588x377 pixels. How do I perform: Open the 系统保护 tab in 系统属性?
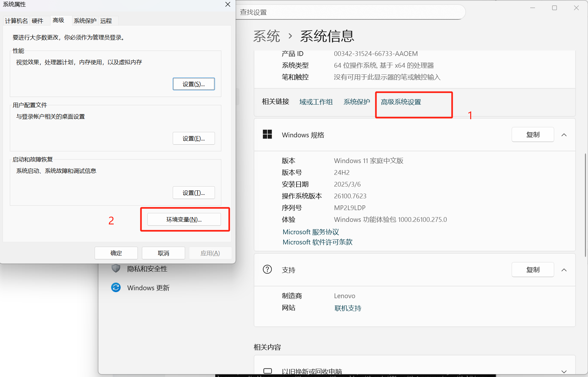tap(85, 21)
